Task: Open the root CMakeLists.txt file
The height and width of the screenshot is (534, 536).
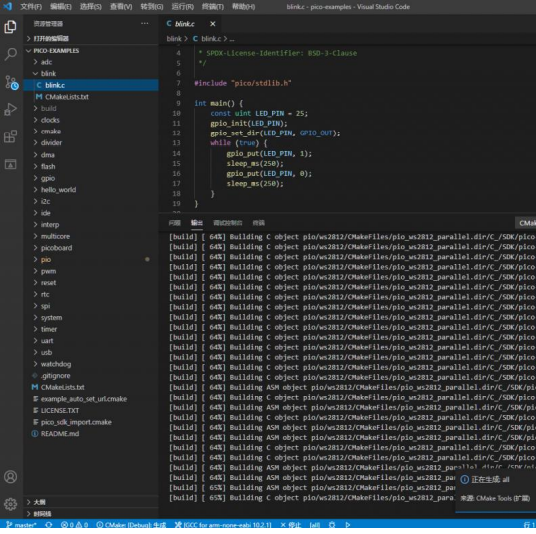Action: [x=91, y=387]
